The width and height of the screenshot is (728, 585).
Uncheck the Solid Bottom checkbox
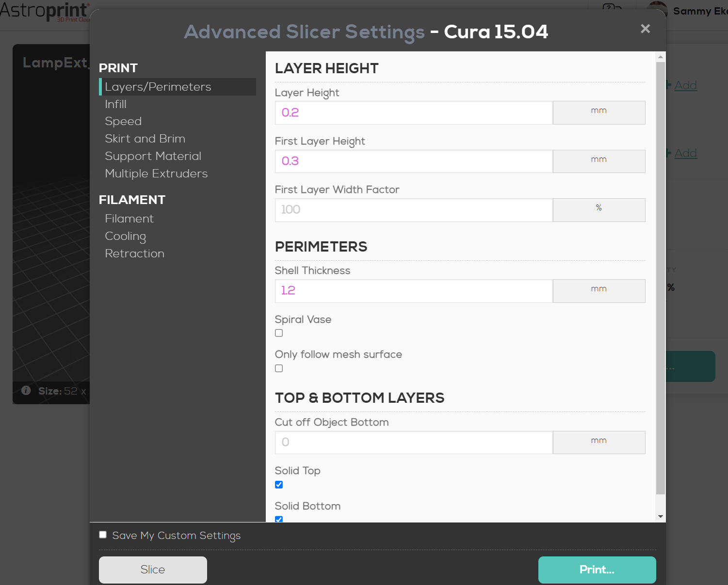tap(279, 519)
